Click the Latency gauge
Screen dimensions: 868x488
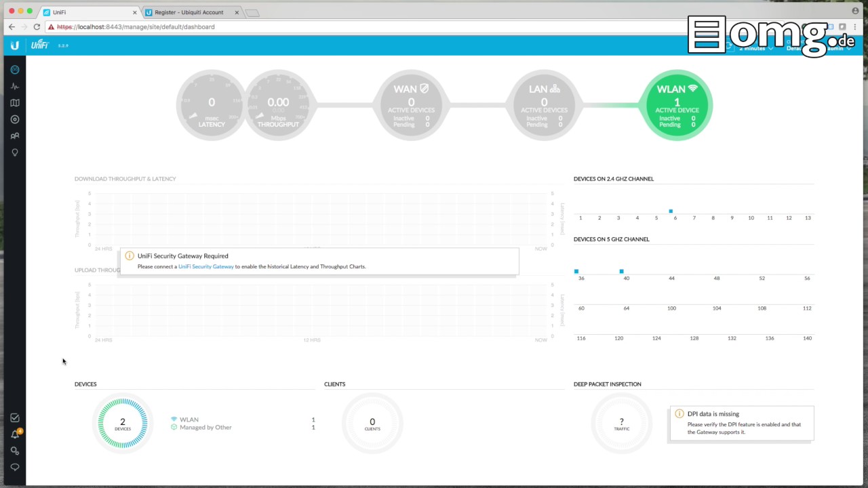point(212,105)
